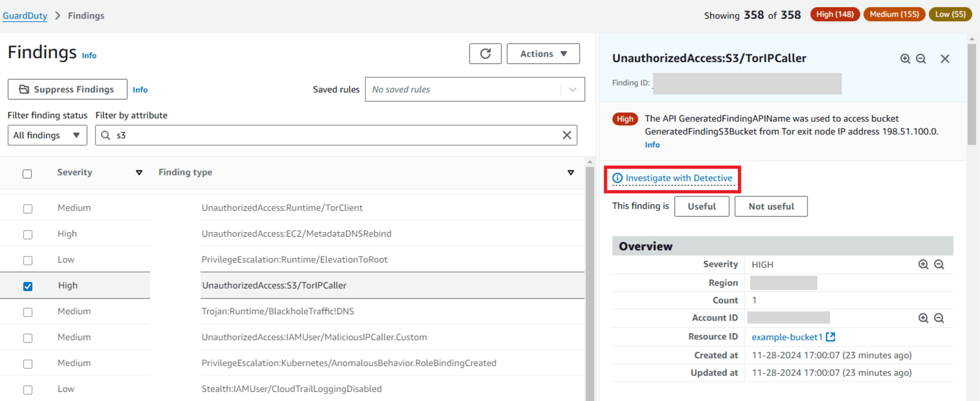Click zoom-out icon in Account ID row

939,318
